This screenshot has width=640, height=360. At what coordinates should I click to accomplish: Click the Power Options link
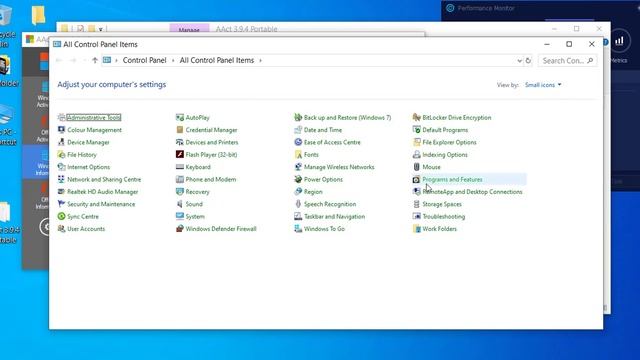pyautogui.click(x=323, y=179)
